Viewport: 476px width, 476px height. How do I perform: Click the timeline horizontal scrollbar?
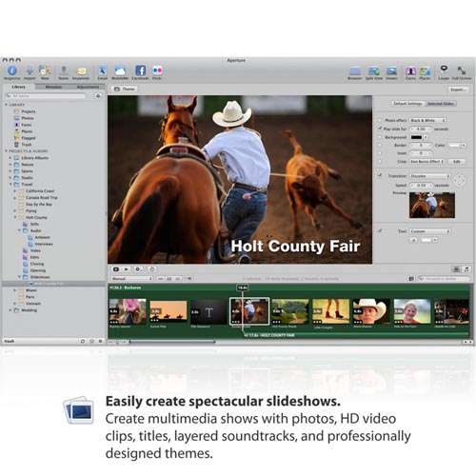(x=172, y=342)
